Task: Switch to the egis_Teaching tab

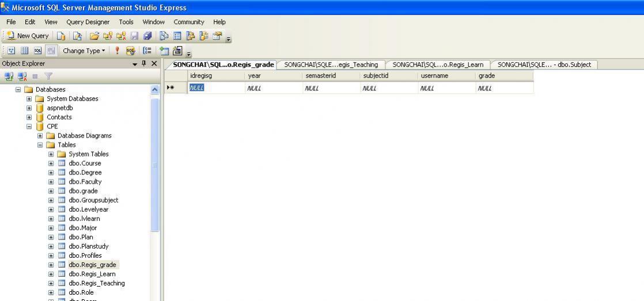Action: [331, 65]
